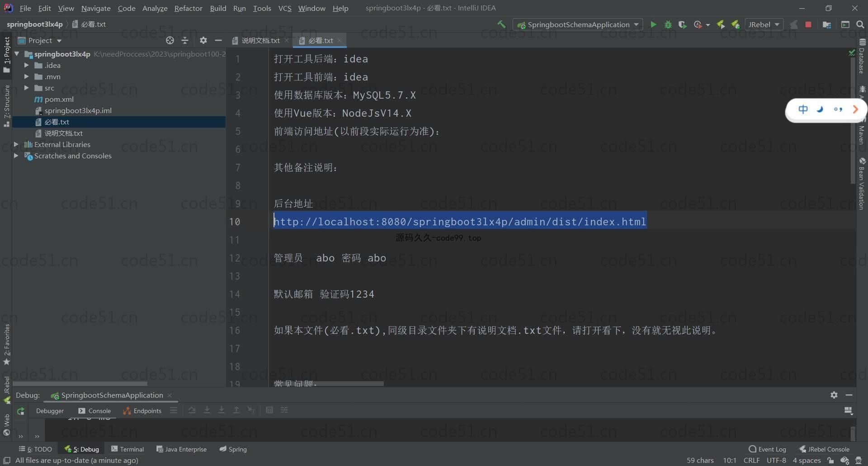Open the Terminal tool window
Viewport: 868px width, 466px height.
tap(127, 449)
